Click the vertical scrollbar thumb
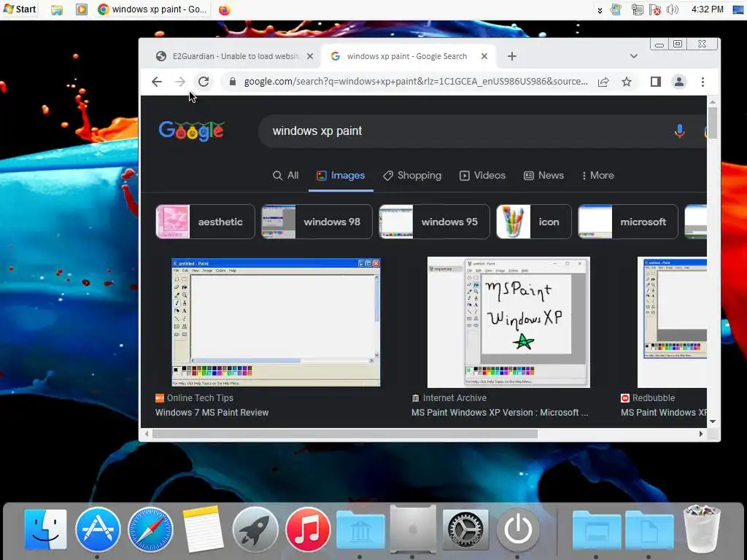Image resolution: width=747 pixels, height=560 pixels. (712, 122)
